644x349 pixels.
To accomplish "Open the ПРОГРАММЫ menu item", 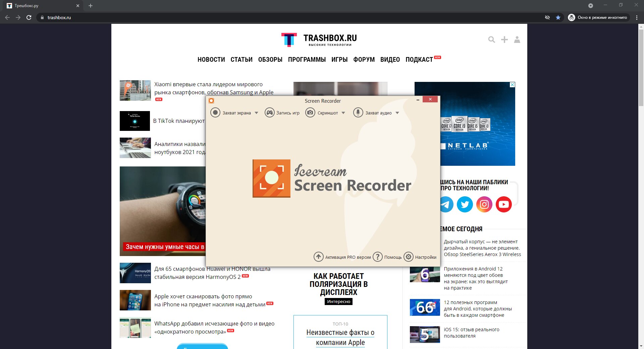I will click(x=307, y=59).
